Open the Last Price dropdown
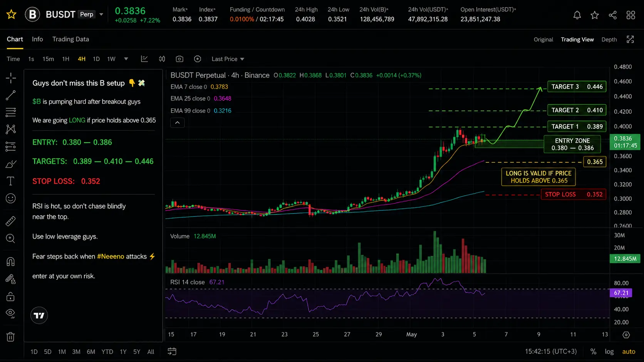The width and height of the screenshot is (644, 362). 228,59
